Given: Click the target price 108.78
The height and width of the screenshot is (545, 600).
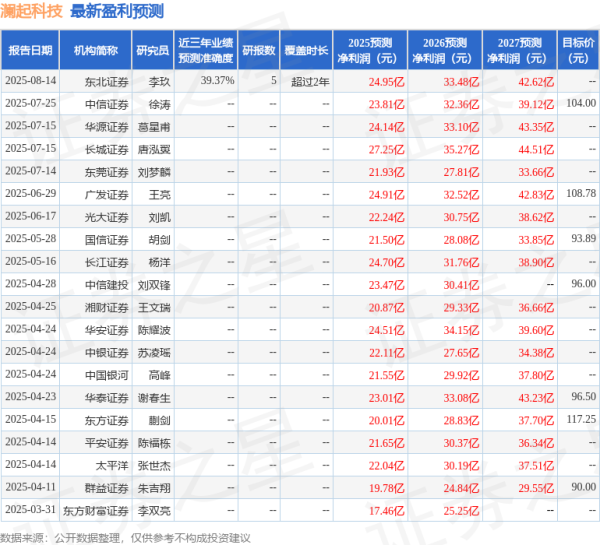Looking at the screenshot, I should coord(581,193).
